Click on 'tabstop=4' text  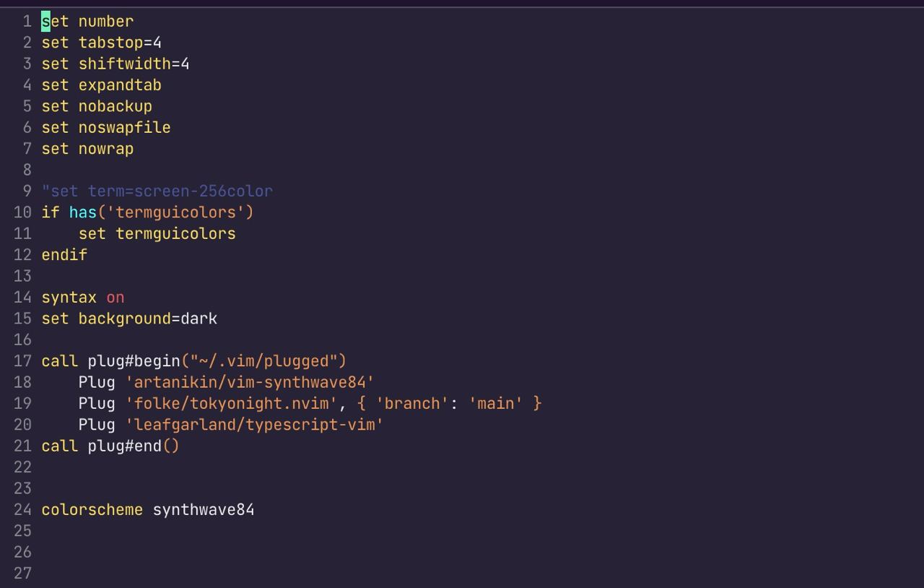tap(120, 43)
